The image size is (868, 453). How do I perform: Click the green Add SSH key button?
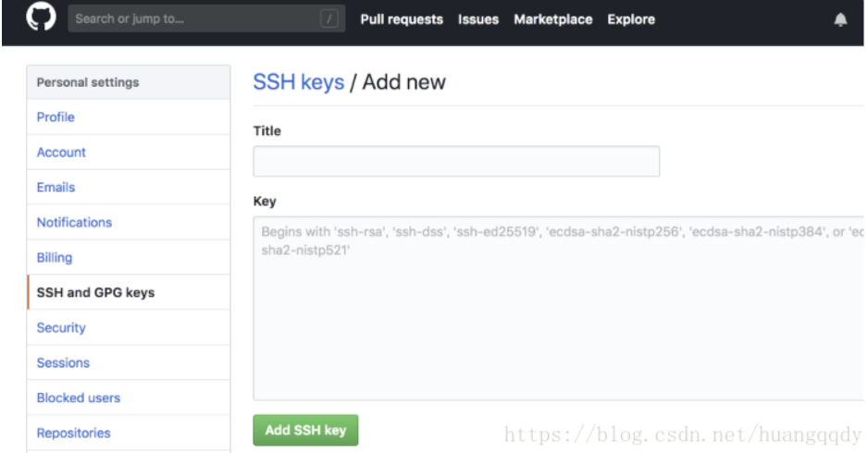pyautogui.click(x=305, y=430)
